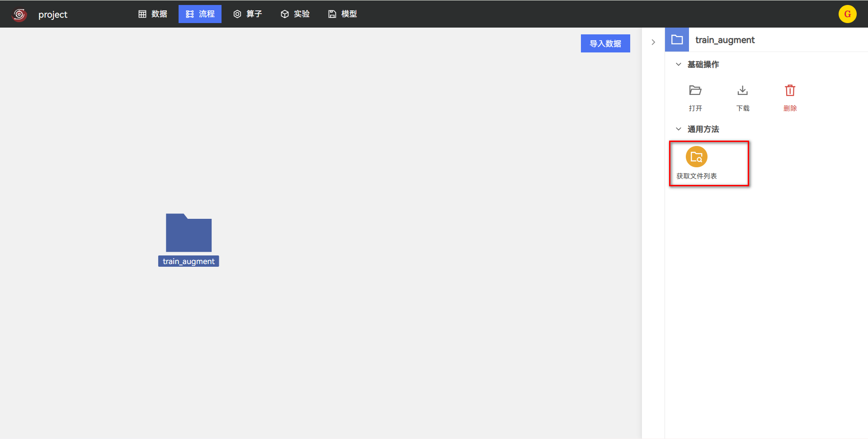Open the 数据 tab
Screen dimensions: 868x439
(153, 14)
